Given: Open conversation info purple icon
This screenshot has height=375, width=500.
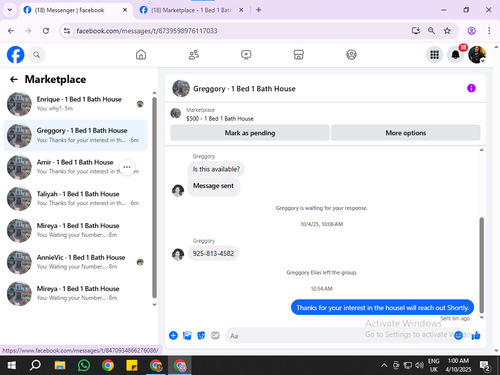Looking at the screenshot, I should tap(471, 88).
